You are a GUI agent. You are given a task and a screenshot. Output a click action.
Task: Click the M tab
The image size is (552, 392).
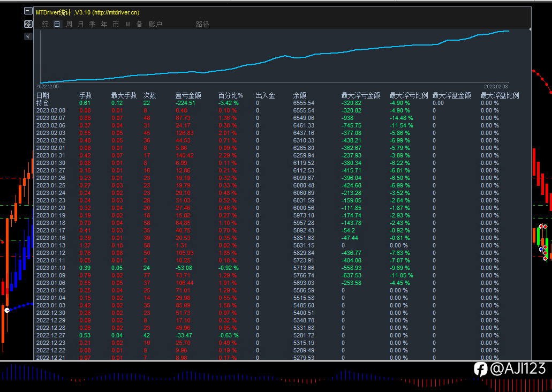[x=128, y=24]
